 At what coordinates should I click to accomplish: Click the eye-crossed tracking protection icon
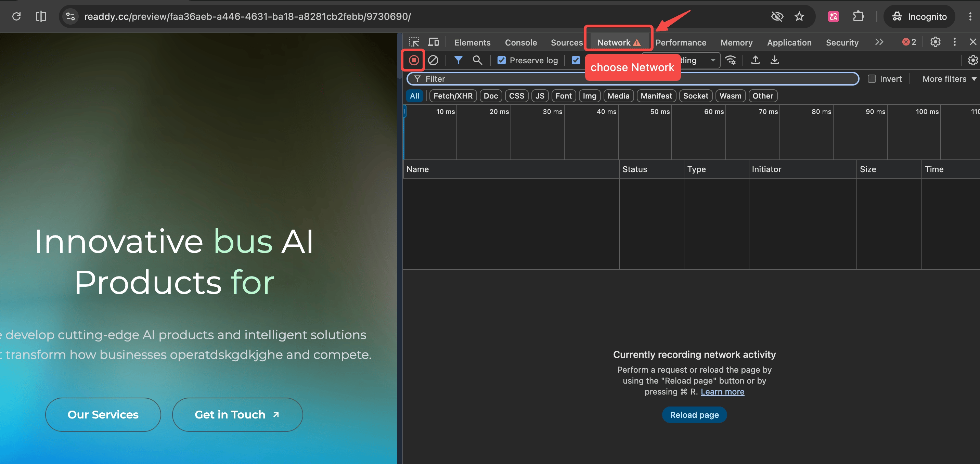[x=777, y=16]
